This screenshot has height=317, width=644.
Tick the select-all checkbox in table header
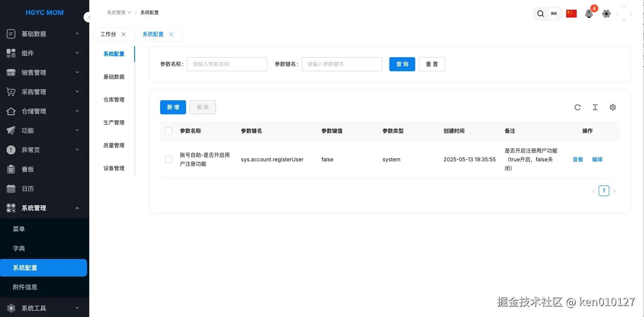tap(168, 131)
